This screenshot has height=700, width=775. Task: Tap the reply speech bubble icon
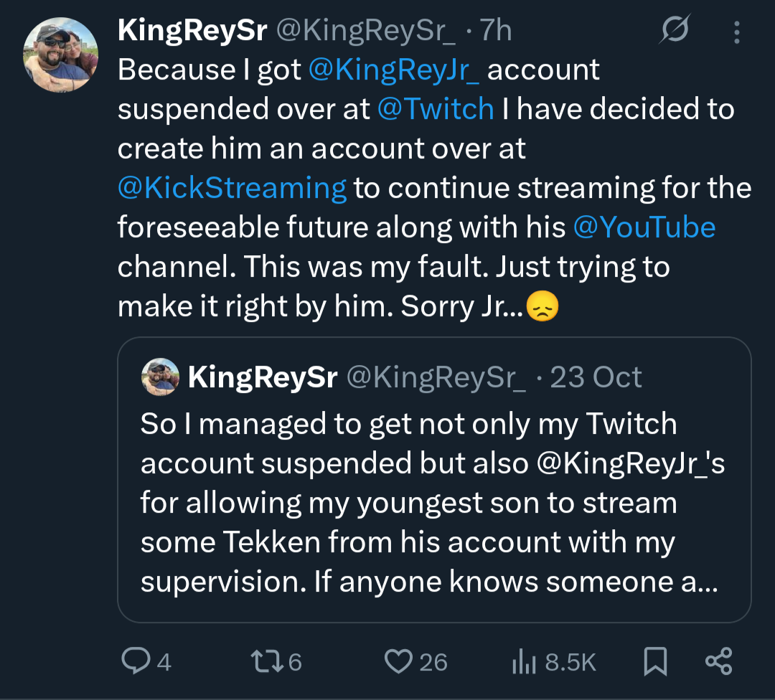point(134,661)
